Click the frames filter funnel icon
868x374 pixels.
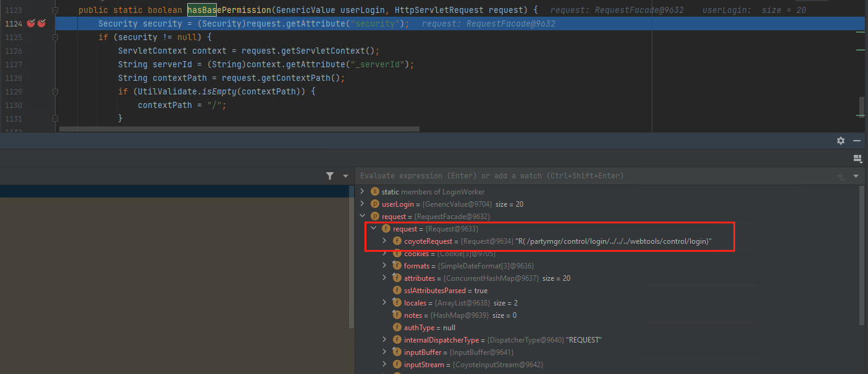330,176
